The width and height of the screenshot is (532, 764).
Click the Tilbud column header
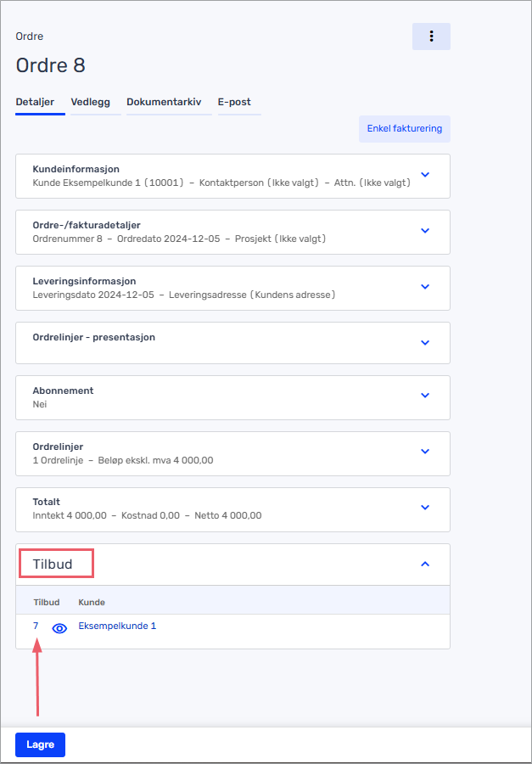point(47,602)
